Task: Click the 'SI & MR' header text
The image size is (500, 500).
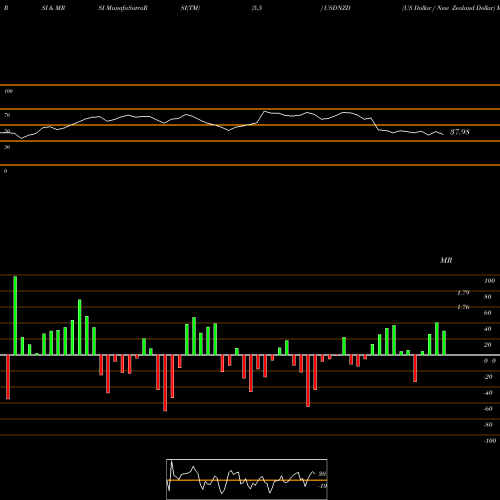Action: (53, 8)
